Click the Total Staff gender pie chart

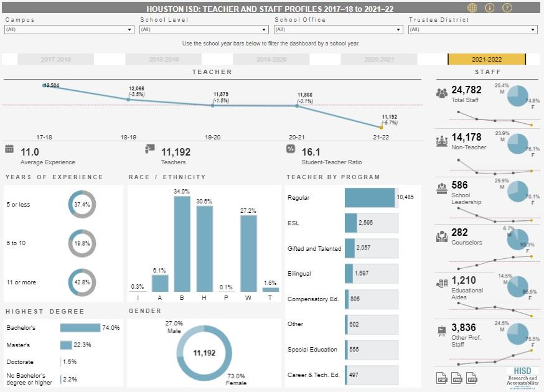point(518,96)
